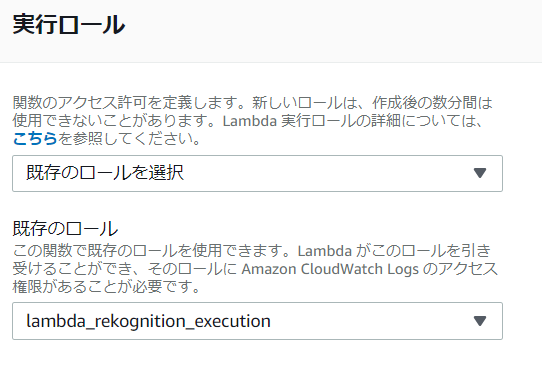Click the words Lambda 実行ロールの詳細については

[351, 121]
